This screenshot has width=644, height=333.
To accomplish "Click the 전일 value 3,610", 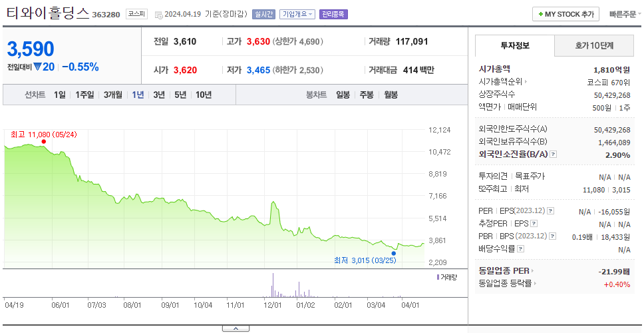I will pos(185,41).
